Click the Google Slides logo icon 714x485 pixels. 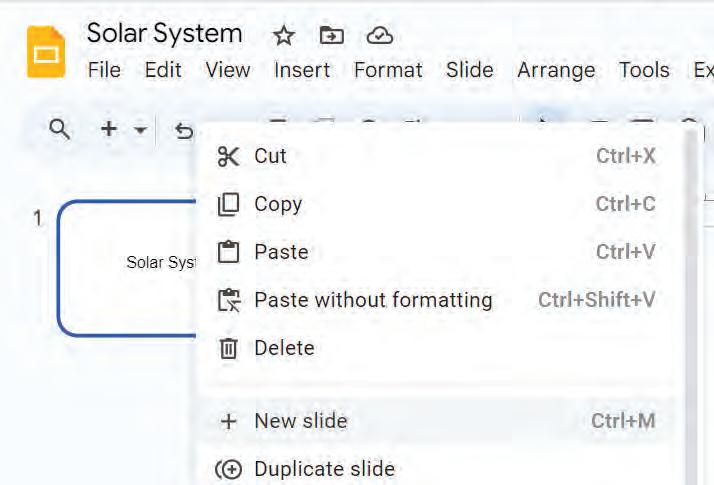click(x=45, y=52)
